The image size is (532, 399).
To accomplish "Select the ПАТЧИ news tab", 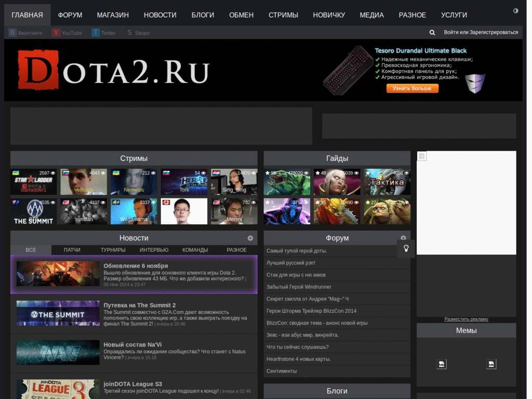I will pos(72,250).
